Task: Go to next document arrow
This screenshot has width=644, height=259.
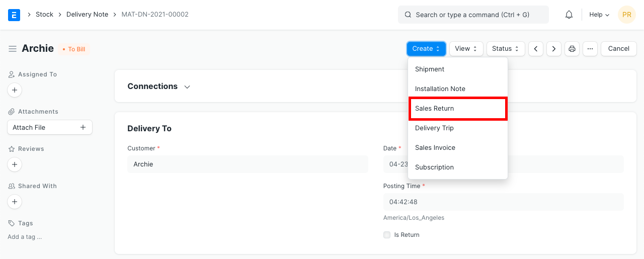Action: (x=554, y=49)
